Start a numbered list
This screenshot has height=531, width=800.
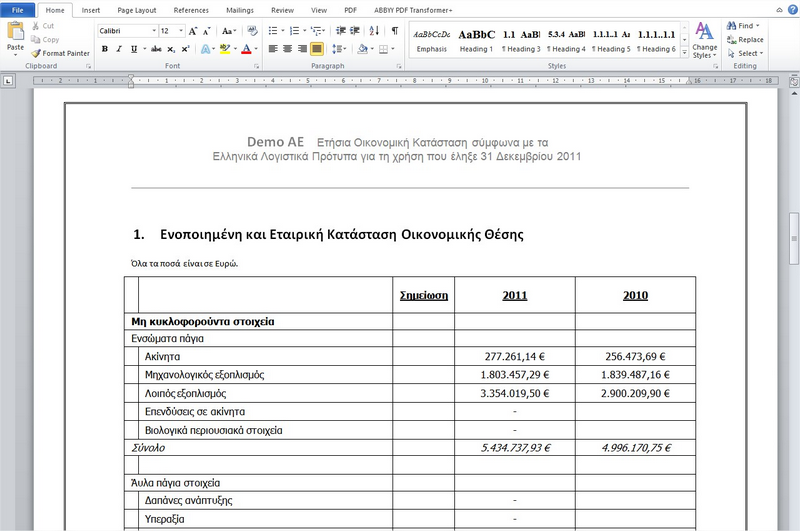(294, 31)
